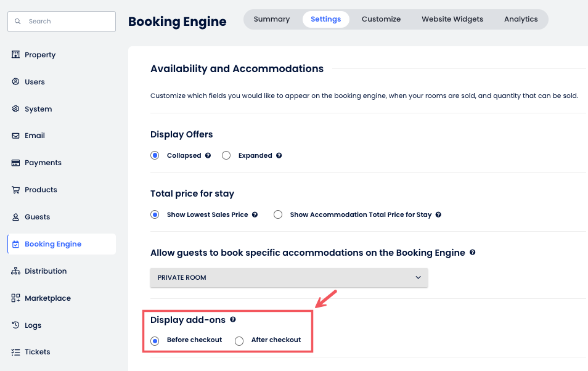Open Marketplace in the sidebar
This screenshot has height=371, width=588.
click(x=47, y=298)
